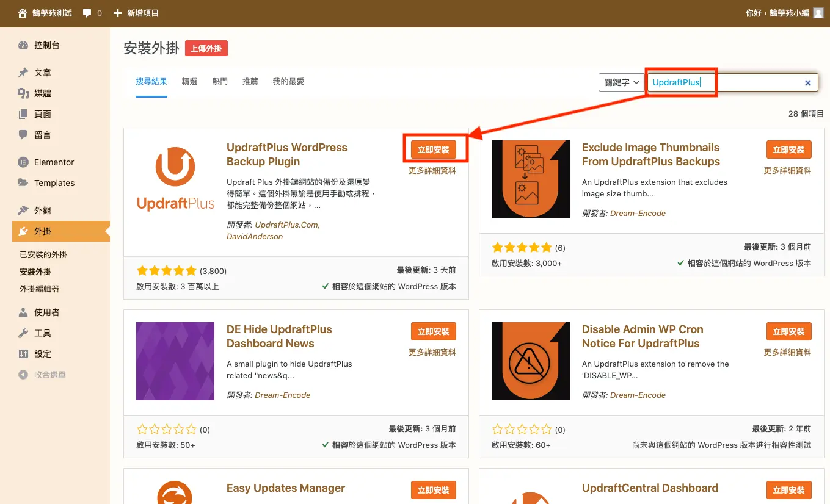The width and height of the screenshot is (830, 504).
Task: Click the UpdraftPlus logo thumbnail
Action: point(175,179)
